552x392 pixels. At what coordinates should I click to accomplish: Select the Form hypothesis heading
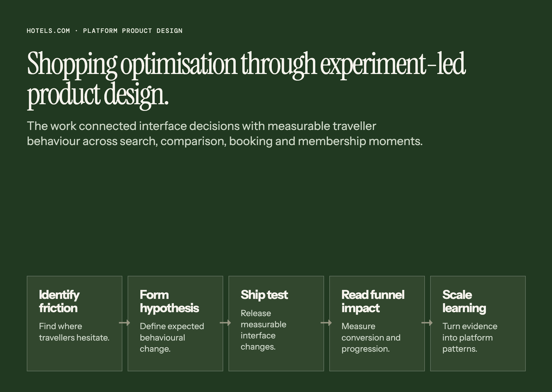tap(169, 301)
